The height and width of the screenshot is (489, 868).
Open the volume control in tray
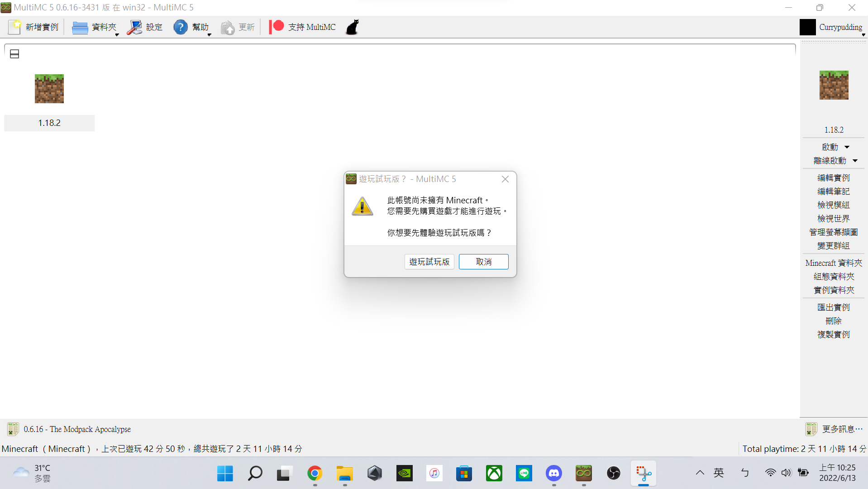(x=787, y=473)
